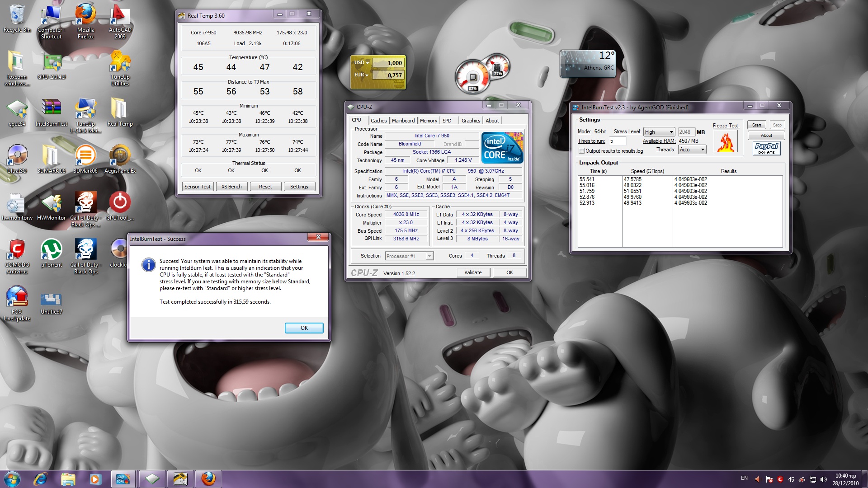
Task: Open Call of Duty Black Ops shortcut beside µTorrent
Action: tap(85, 257)
